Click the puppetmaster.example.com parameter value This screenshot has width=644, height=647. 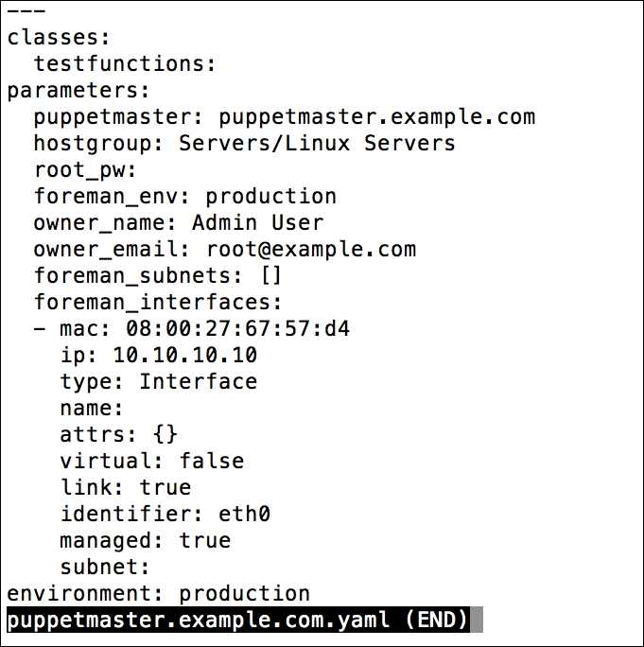click(x=376, y=117)
